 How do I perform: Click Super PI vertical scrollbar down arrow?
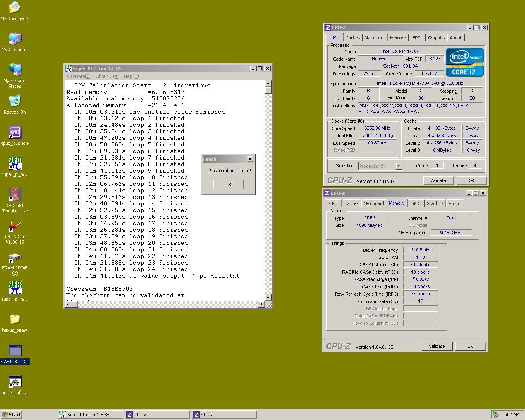[268, 298]
